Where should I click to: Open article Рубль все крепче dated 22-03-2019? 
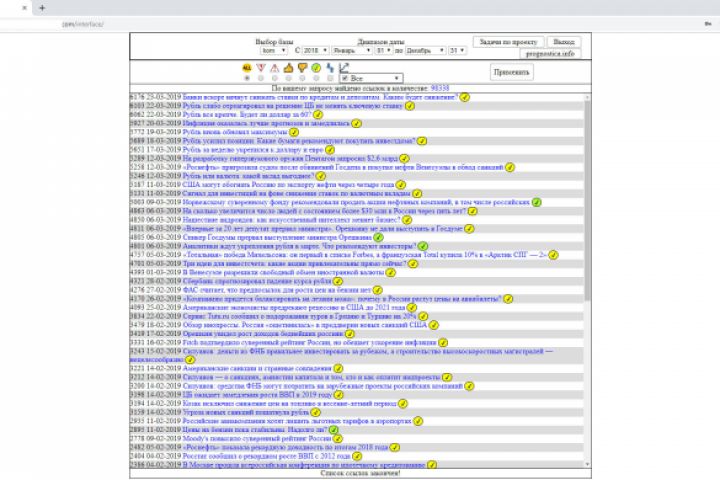pyautogui.click(x=247, y=115)
